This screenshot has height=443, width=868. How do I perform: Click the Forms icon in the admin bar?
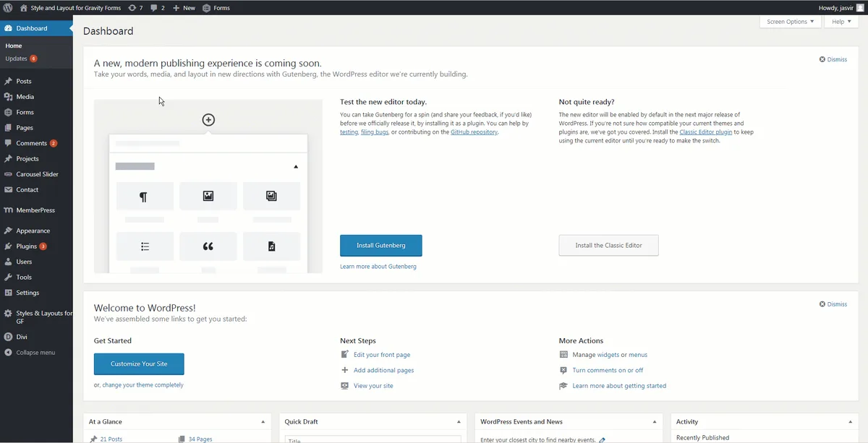click(x=207, y=8)
